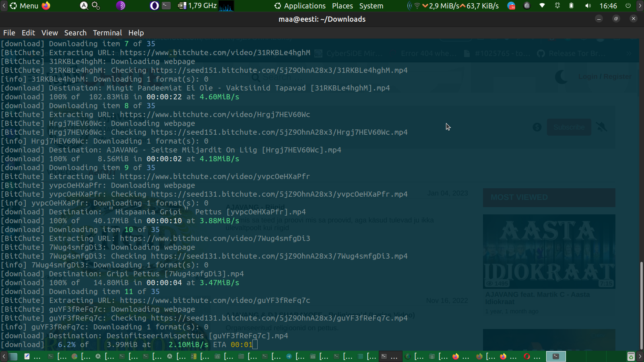Click the Show Desktop button in bottom panel
The image size is (644, 362).
[13, 356]
